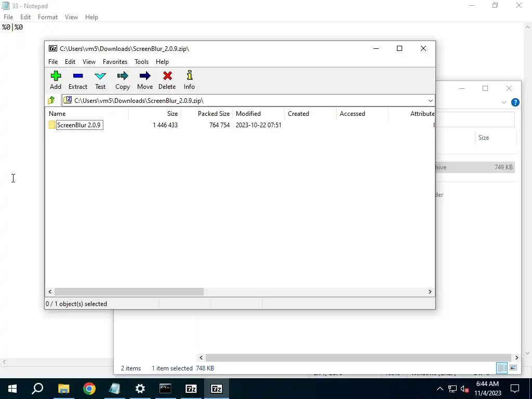Run the Test archive tool
The image size is (532, 399).
100,80
